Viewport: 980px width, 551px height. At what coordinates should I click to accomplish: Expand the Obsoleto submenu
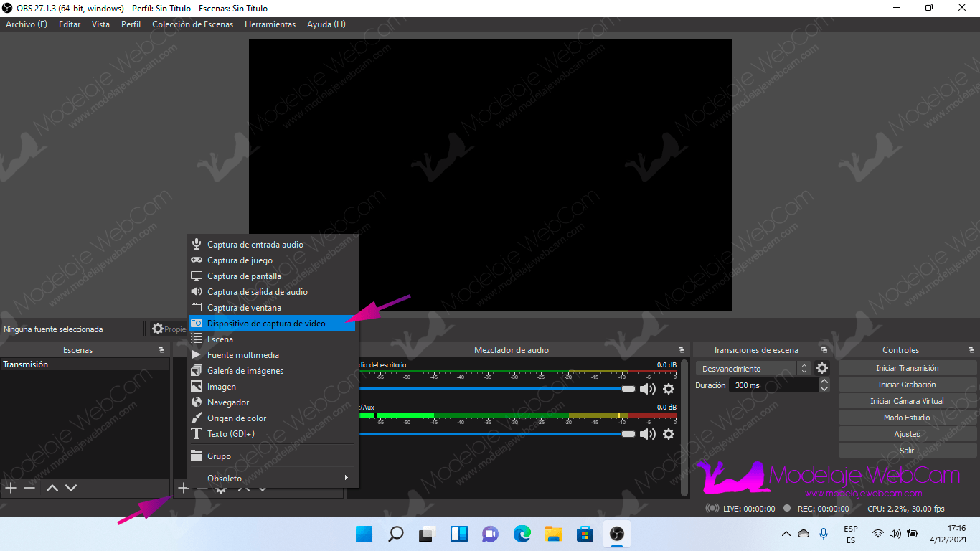[x=273, y=478]
